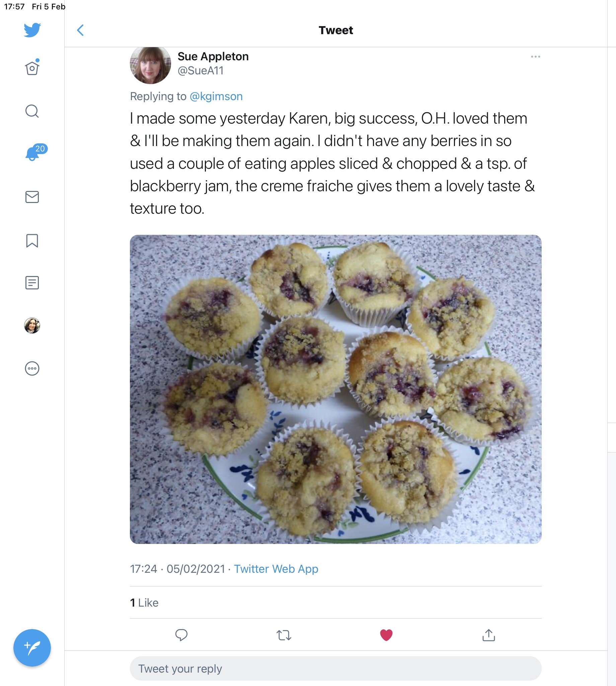This screenshot has height=686, width=616.
Task: Go back with the arrow chevron
Action: [x=80, y=30]
